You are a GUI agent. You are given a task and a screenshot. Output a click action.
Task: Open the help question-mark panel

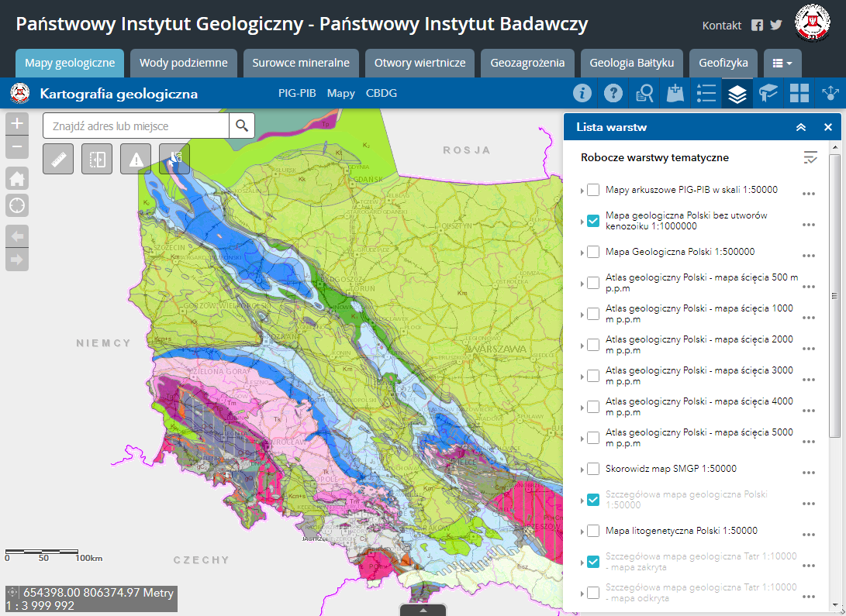click(x=613, y=93)
